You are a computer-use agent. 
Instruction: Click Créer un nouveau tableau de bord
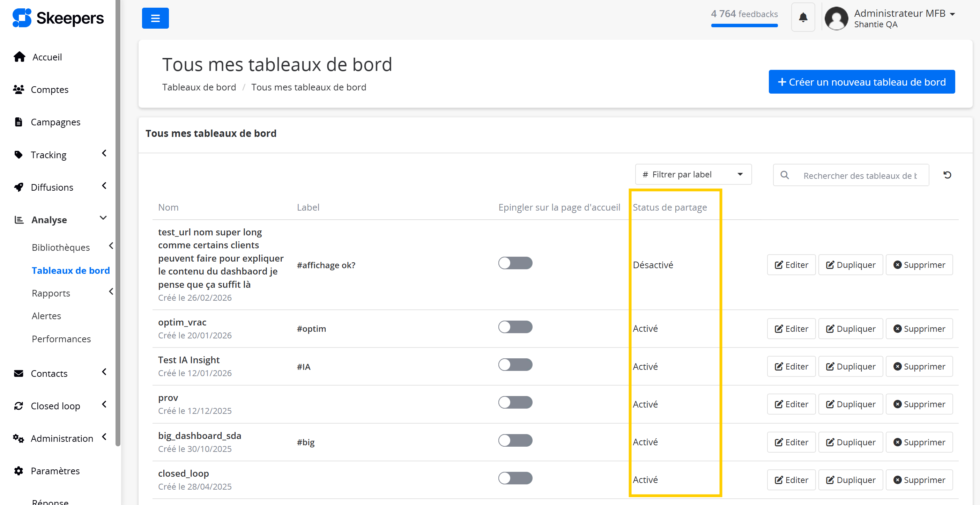(x=862, y=82)
